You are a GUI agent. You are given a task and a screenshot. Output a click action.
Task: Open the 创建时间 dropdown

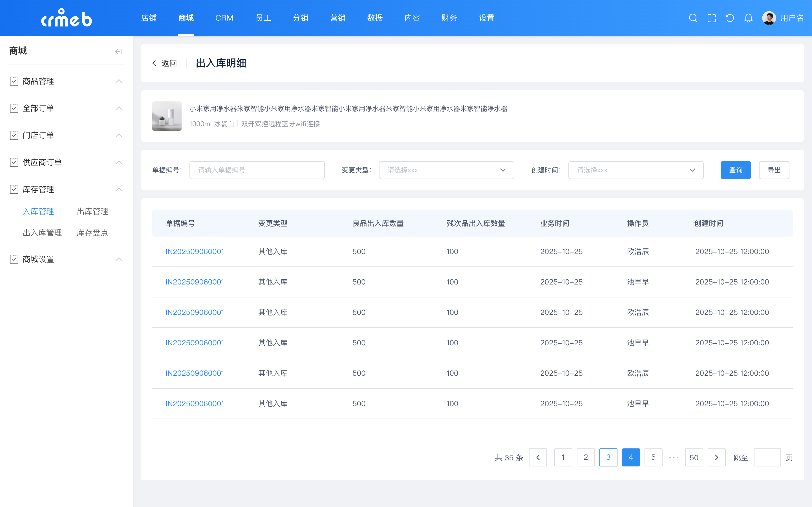(636, 170)
